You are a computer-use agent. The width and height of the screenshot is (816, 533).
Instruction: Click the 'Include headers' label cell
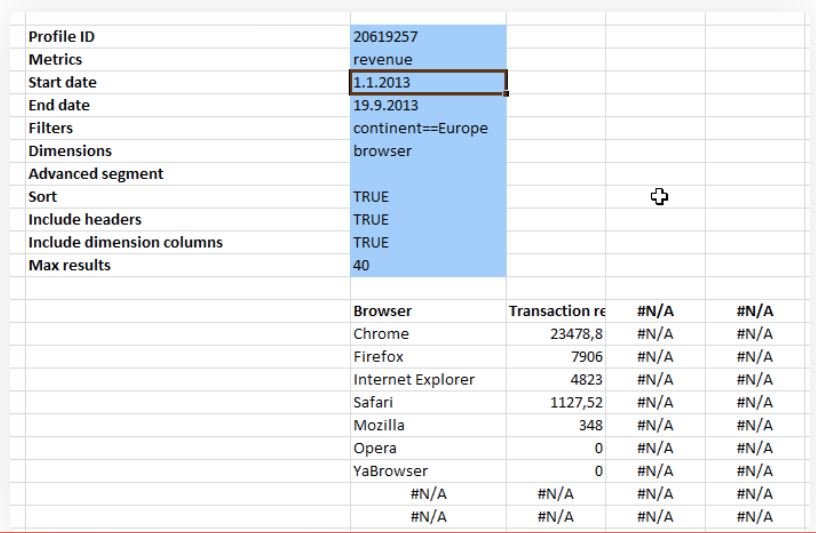click(x=188, y=220)
